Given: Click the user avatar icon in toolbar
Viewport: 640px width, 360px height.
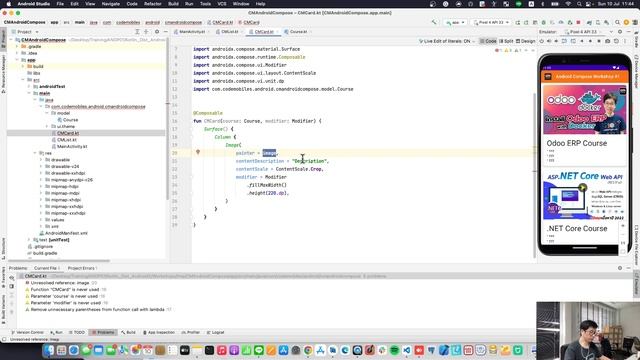Looking at the screenshot, I should [626, 22].
